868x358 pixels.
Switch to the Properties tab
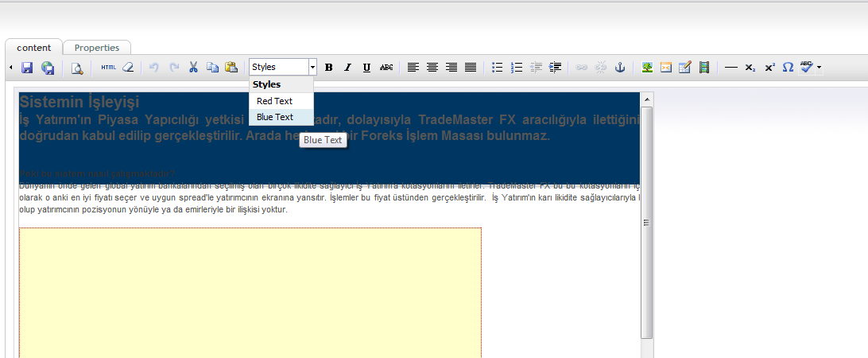[97, 48]
